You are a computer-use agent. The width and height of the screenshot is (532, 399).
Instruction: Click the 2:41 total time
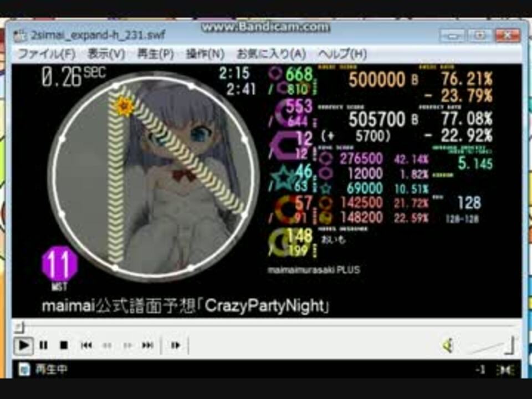point(241,89)
